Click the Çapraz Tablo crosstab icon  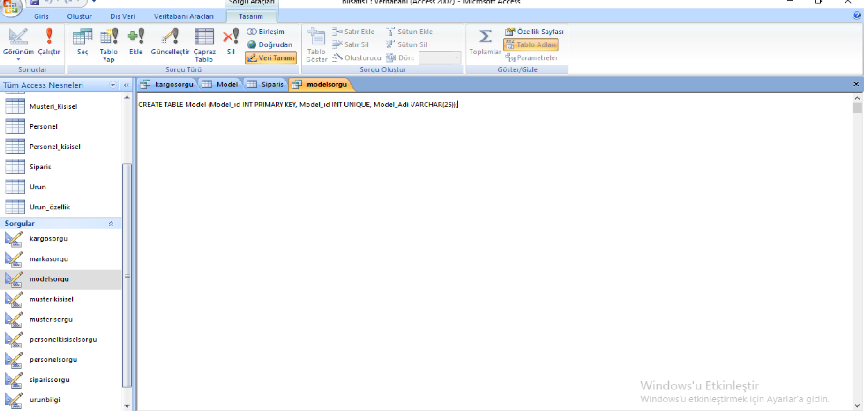[205, 44]
